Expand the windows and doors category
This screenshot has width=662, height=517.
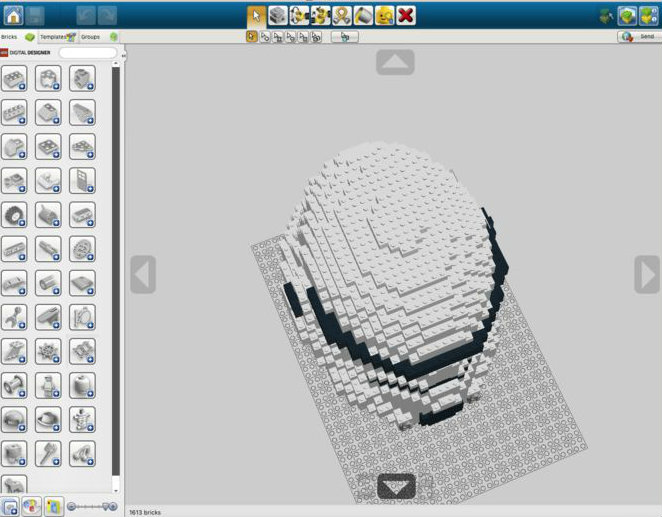tap(82, 181)
